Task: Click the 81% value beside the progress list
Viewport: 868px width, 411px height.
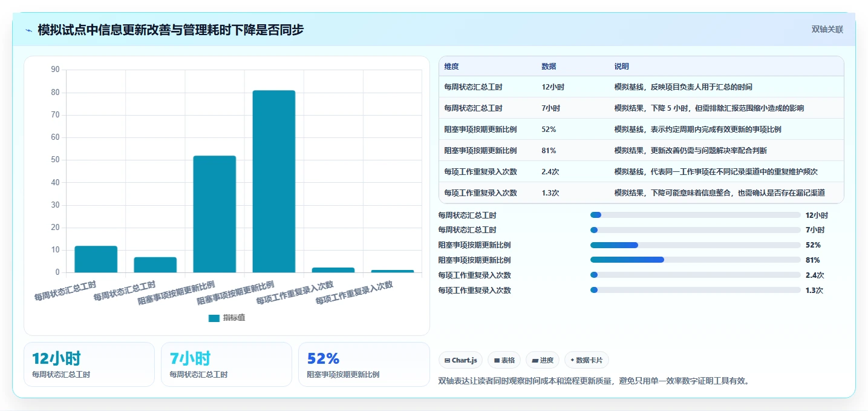Action: point(813,260)
